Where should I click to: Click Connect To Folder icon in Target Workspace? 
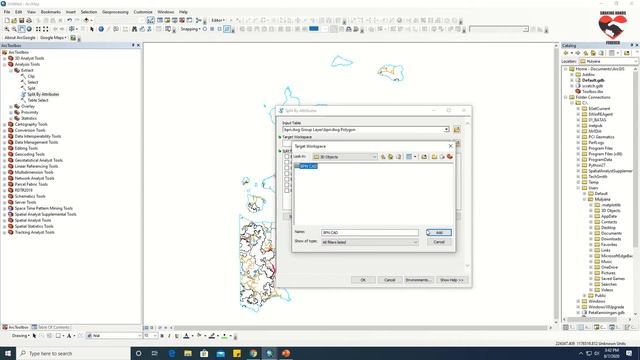tap(424, 157)
